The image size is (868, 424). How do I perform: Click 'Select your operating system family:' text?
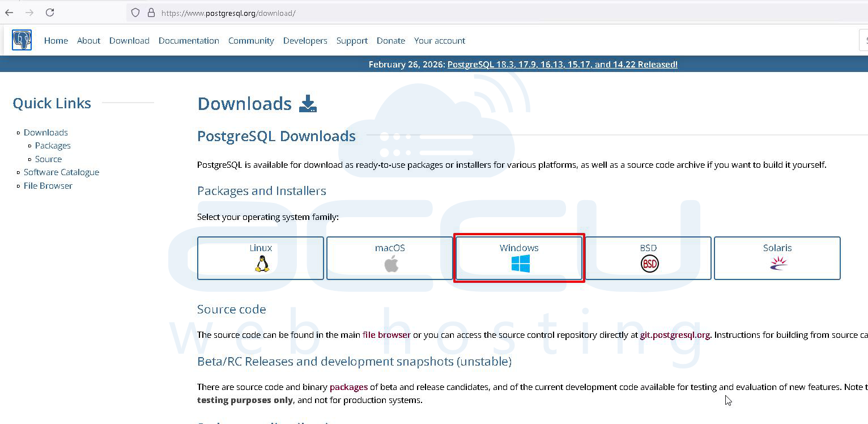268,217
